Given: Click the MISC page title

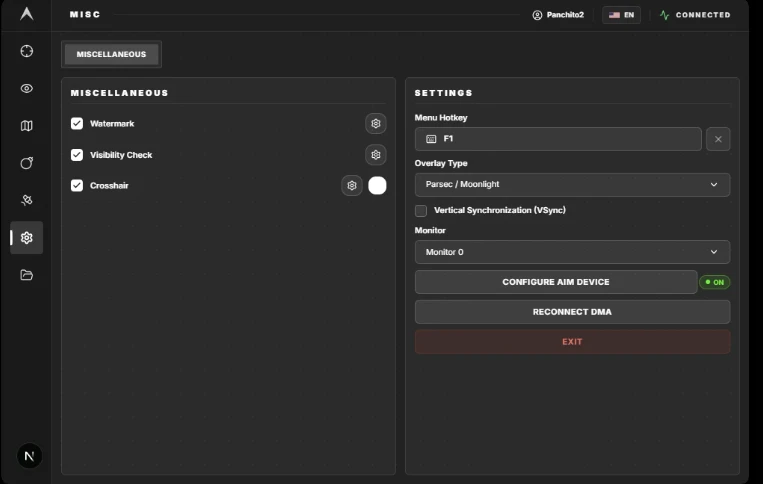Looking at the screenshot, I should tap(85, 15).
